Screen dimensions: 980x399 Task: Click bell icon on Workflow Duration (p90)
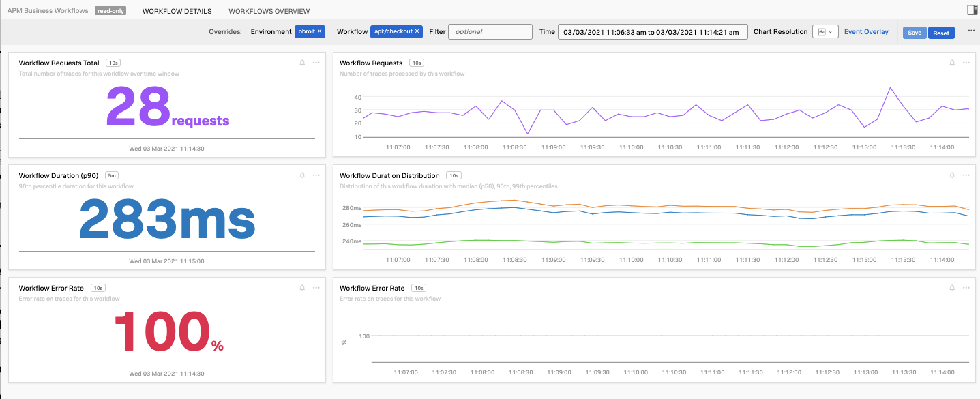(x=302, y=175)
